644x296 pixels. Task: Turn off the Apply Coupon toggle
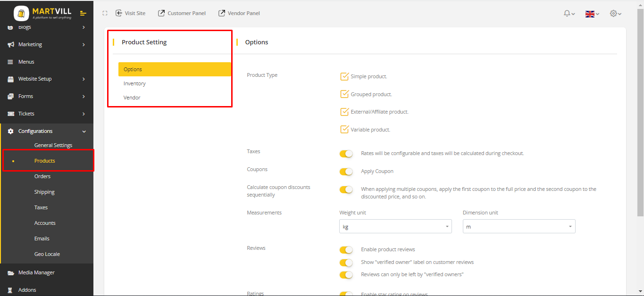346,171
